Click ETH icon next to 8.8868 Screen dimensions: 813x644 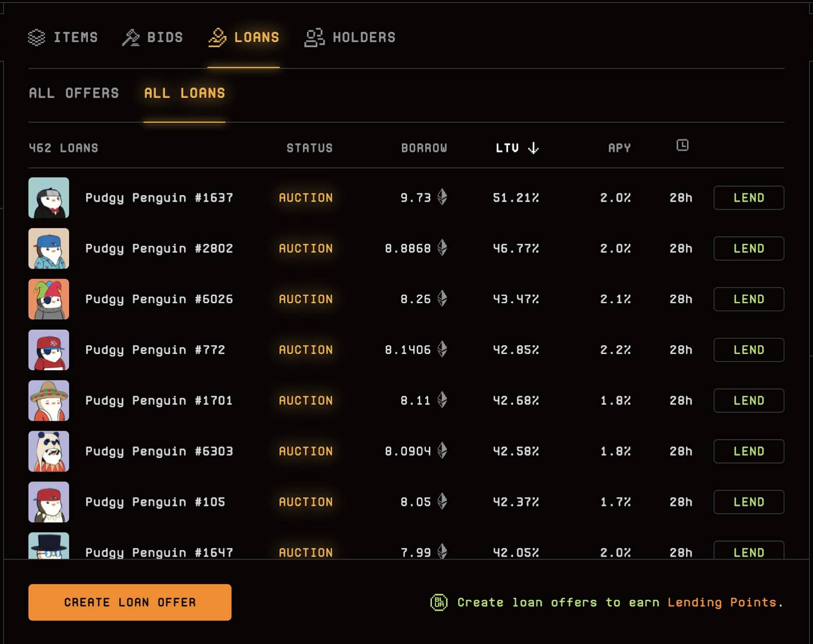(x=443, y=248)
